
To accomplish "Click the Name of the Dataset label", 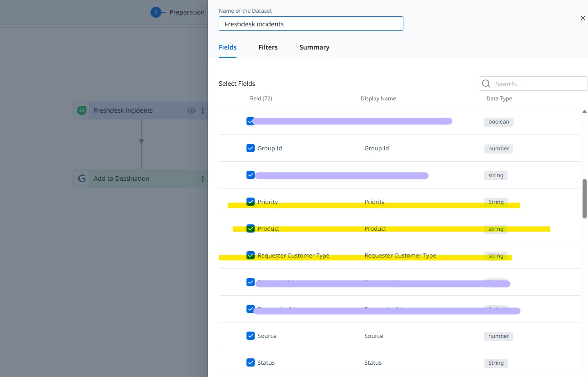I will click(x=245, y=10).
